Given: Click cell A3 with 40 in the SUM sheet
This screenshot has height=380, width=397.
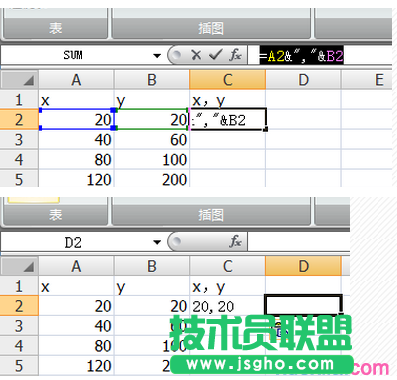Looking at the screenshot, I should 76,139.
